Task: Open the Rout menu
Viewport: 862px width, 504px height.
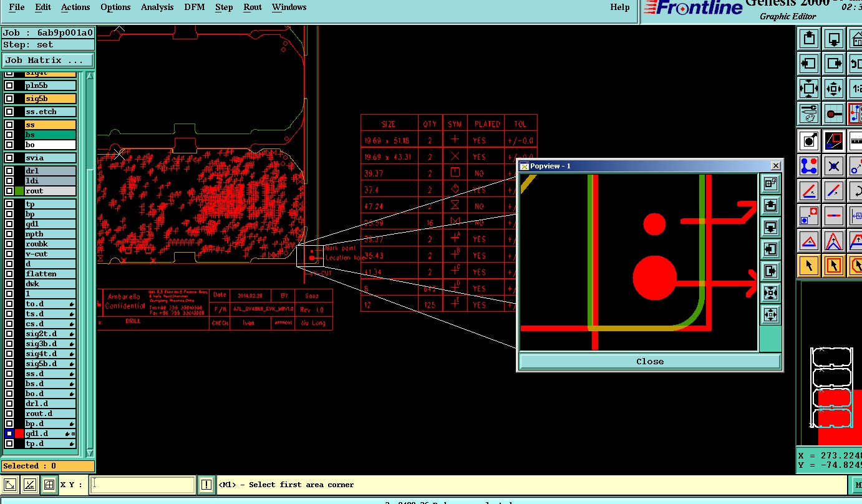Action: coord(253,7)
